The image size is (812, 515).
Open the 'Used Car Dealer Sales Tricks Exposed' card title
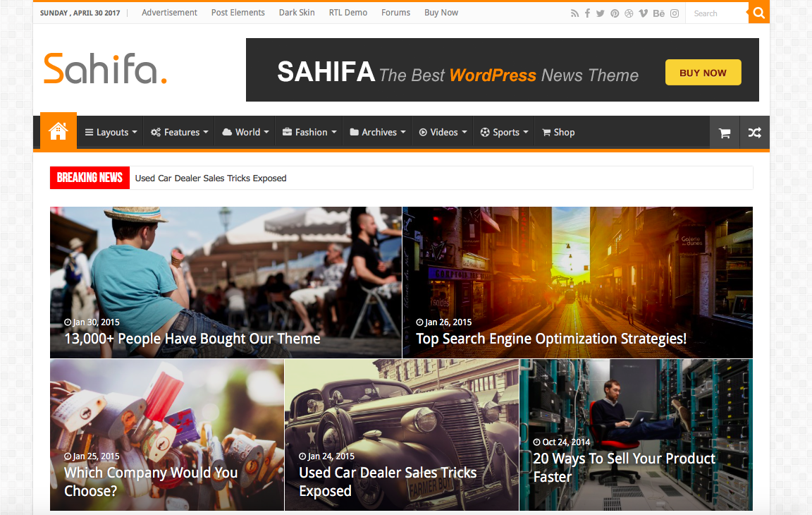pyautogui.click(x=388, y=481)
